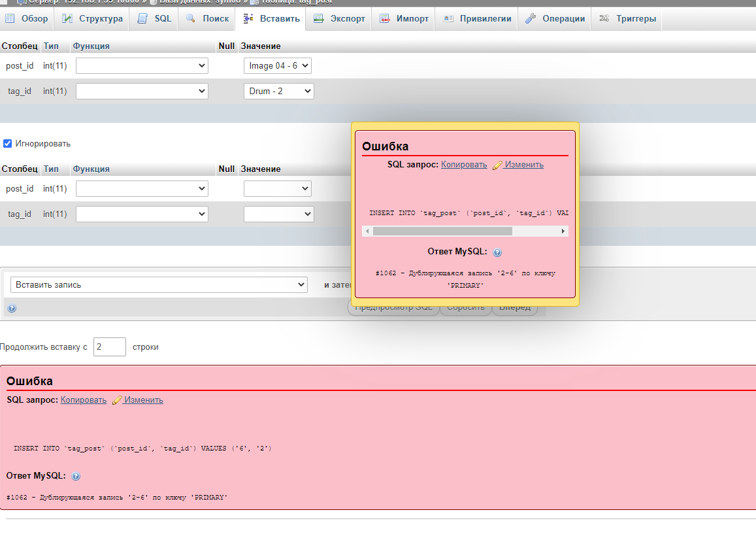
Task: Open the SQL tab
Action: click(154, 19)
